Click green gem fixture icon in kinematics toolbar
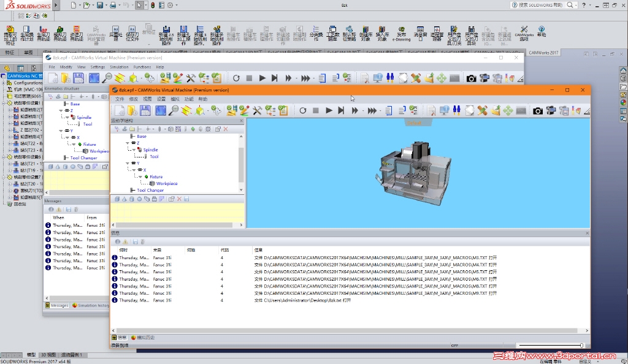 pyautogui.click(x=193, y=129)
